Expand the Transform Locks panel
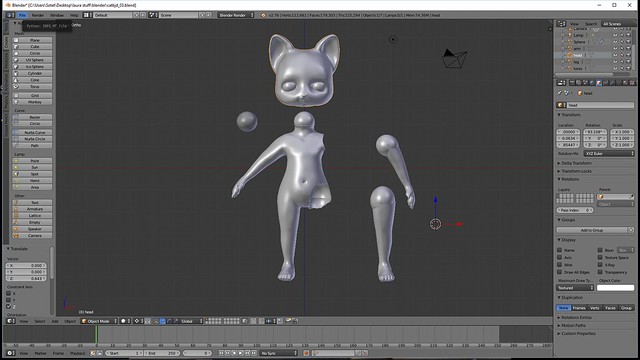The height and width of the screenshot is (360, 640). click(575, 171)
